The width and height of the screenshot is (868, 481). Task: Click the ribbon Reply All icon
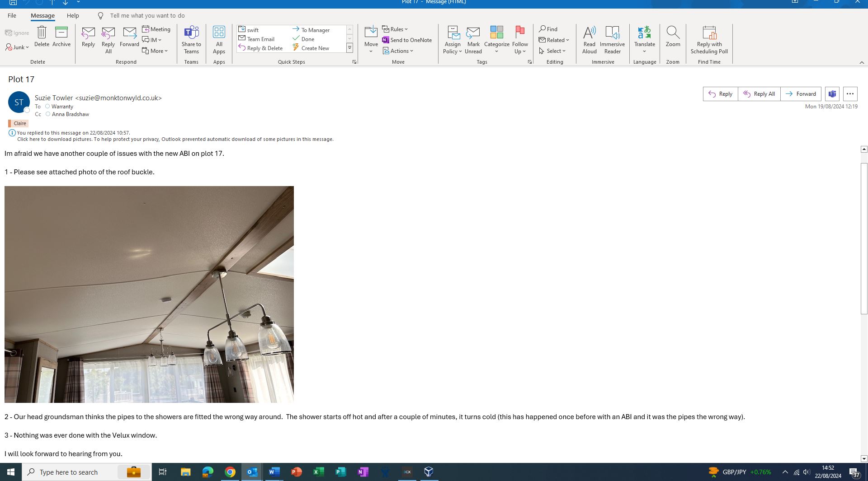click(108, 40)
